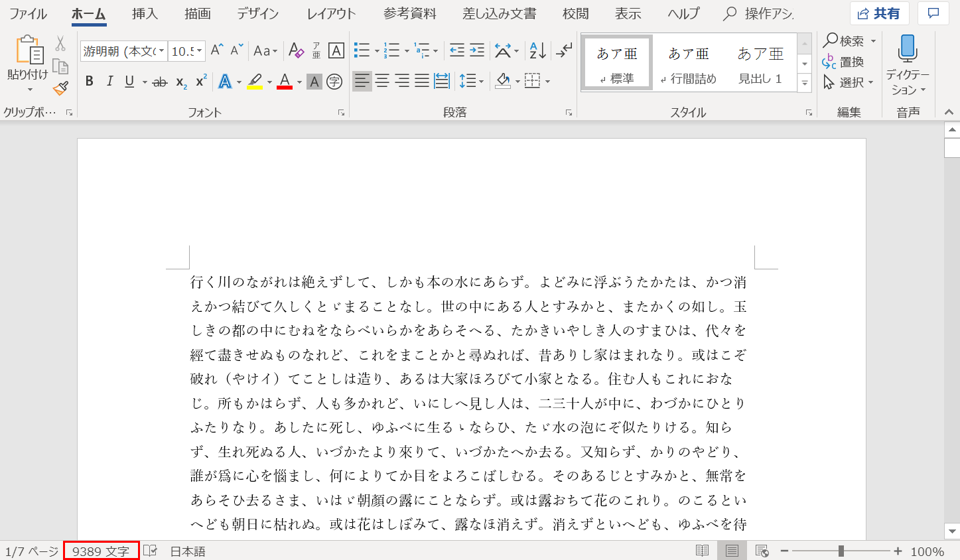This screenshot has height=560, width=960.
Task: Apply strikethrough formatting
Action: click(160, 82)
